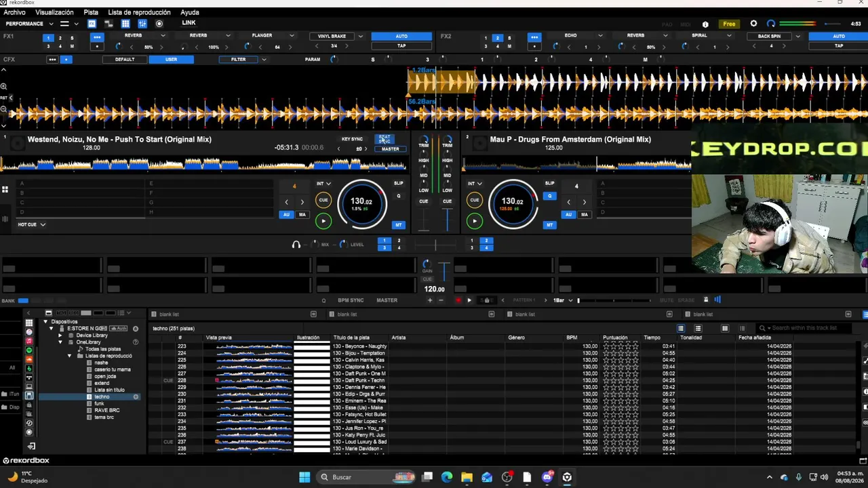Open rekordbox settings gear icon
The image size is (868, 488).
tap(753, 24)
